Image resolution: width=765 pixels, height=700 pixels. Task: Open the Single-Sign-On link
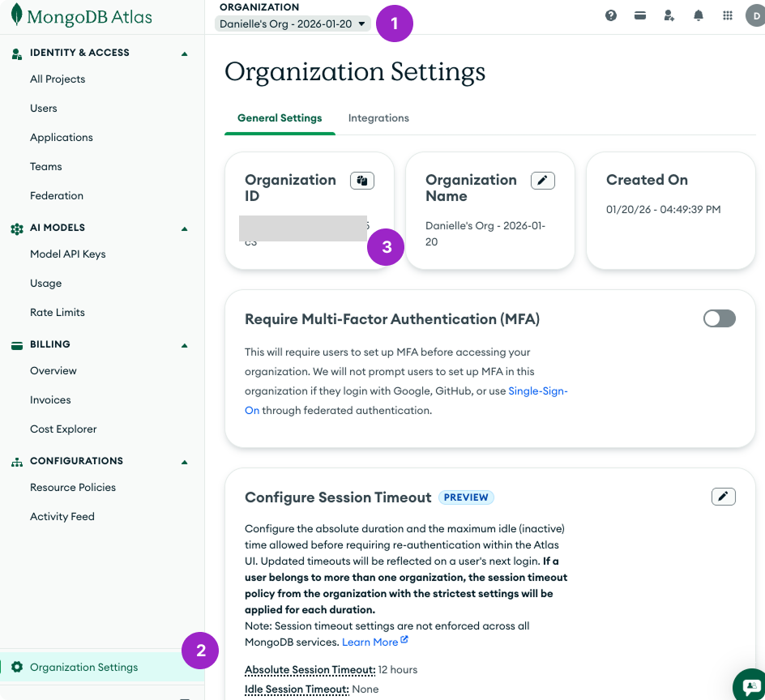point(537,391)
